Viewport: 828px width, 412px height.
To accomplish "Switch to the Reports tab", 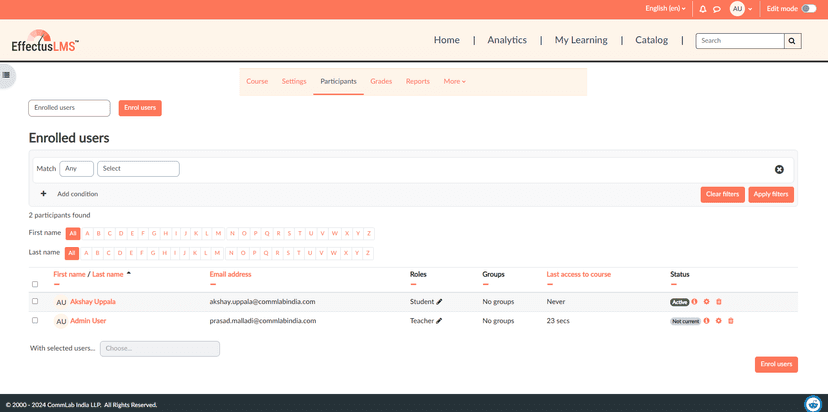I will pos(418,81).
